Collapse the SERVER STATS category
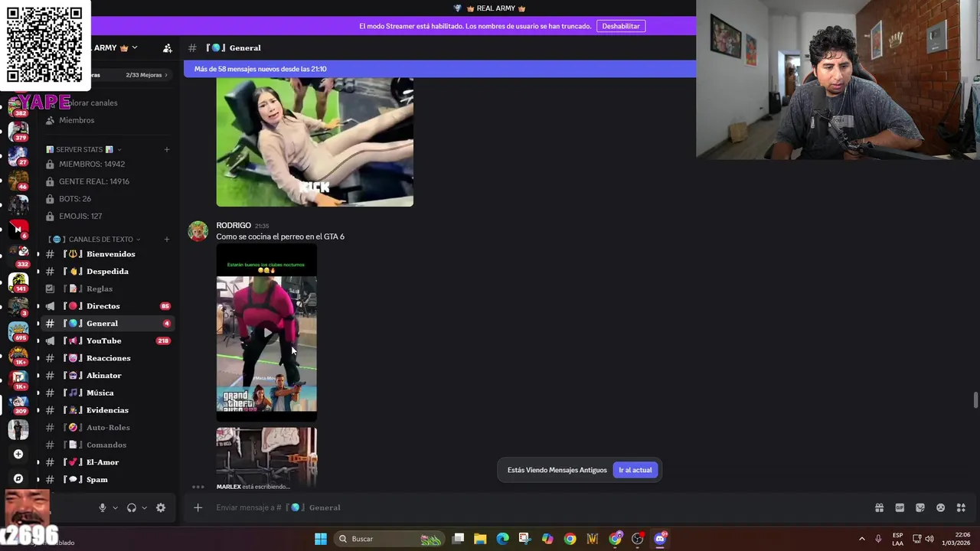Screen dimensions: 980x551 [x=84, y=149]
